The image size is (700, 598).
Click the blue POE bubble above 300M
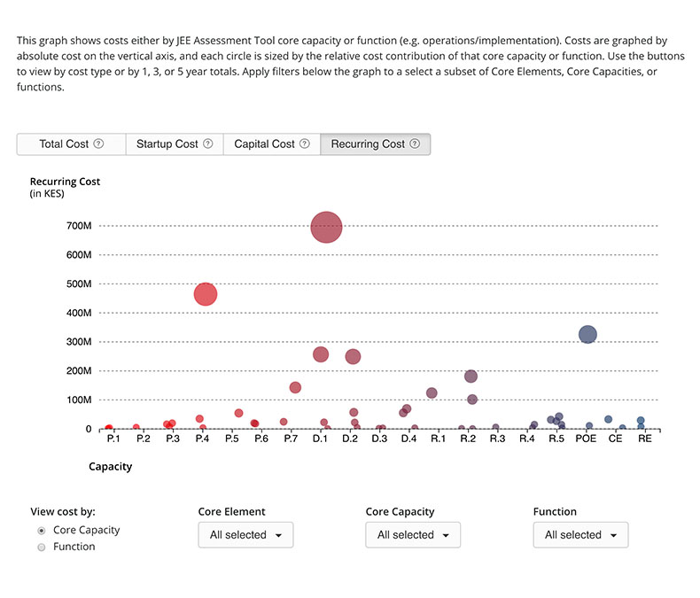point(588,334)
